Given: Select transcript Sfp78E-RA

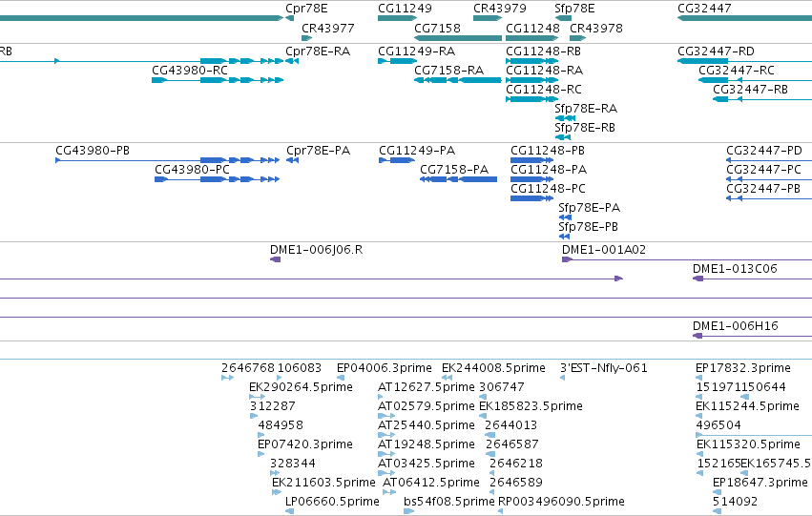Looking at the screenshot, I should [586, 109].
